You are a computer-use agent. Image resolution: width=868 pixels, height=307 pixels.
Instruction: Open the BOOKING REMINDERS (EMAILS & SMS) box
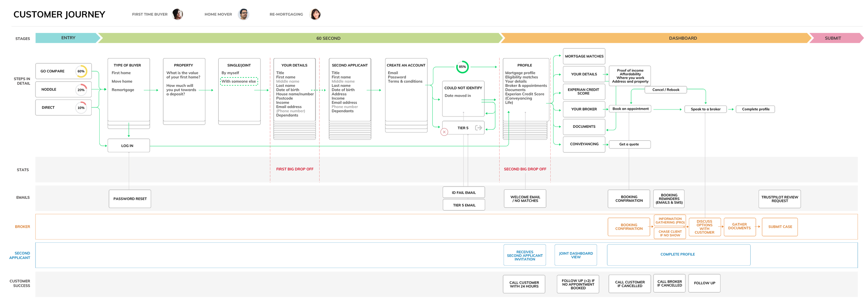click(669, 199)
